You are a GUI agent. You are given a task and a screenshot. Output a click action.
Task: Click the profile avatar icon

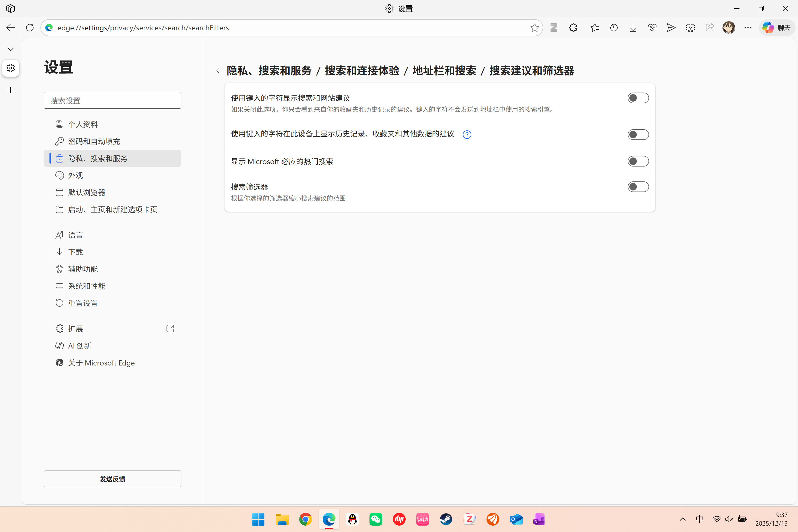(x=729, y=28)
